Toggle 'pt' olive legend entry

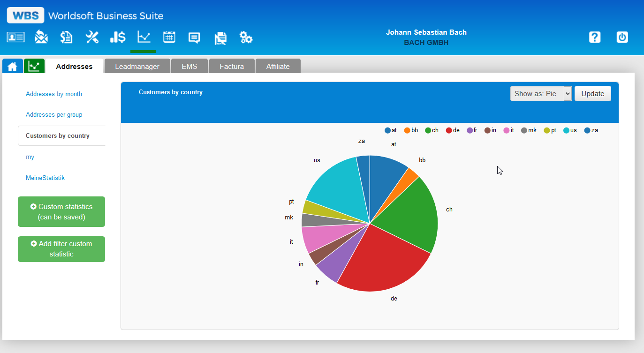coord(550,130)
